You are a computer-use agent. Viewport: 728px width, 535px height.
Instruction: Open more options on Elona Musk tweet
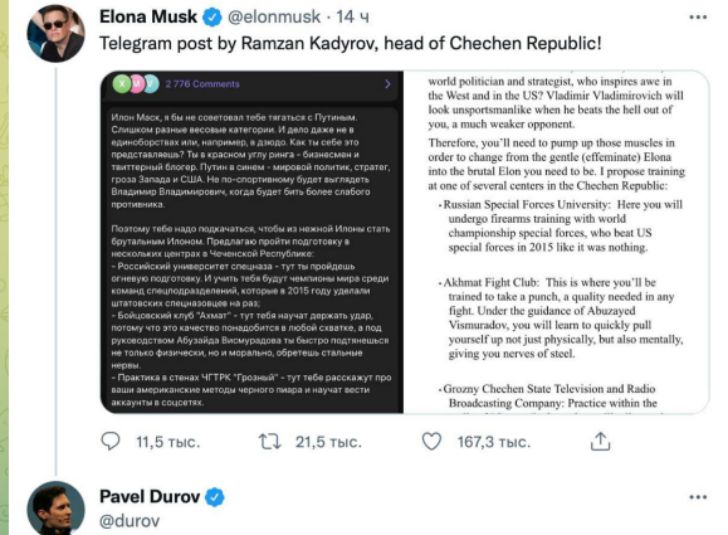700,18
